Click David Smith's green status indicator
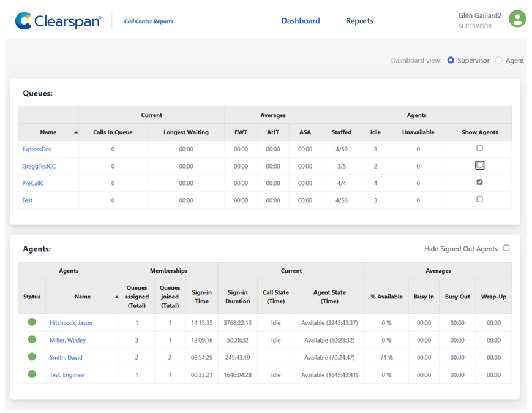The height and width of the screenshot is (413, 532). 32,357
